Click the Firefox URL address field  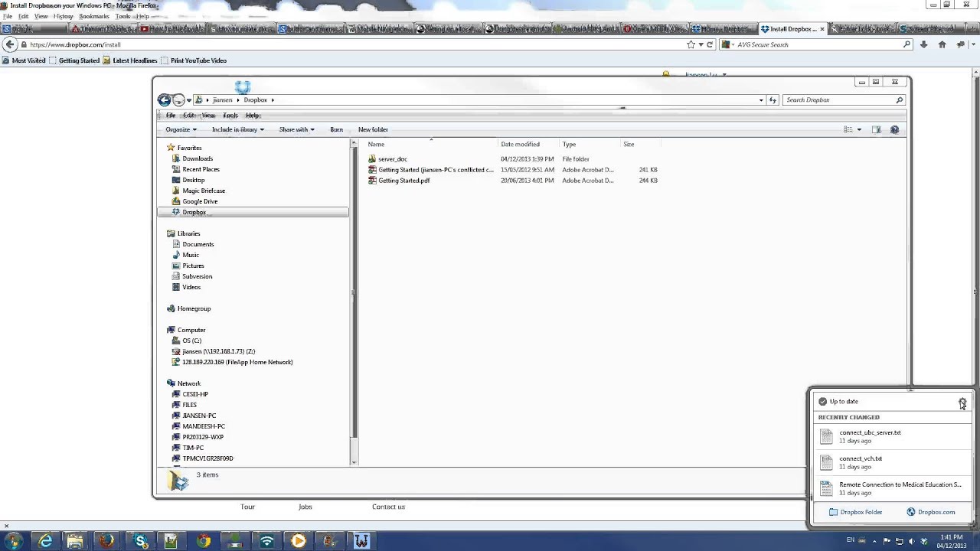coord(356,44)
